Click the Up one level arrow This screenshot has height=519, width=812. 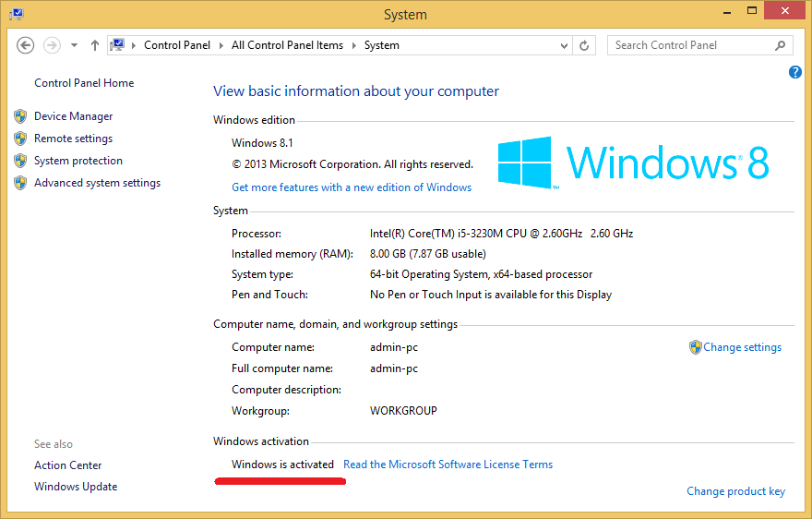[x=95, y=45]
